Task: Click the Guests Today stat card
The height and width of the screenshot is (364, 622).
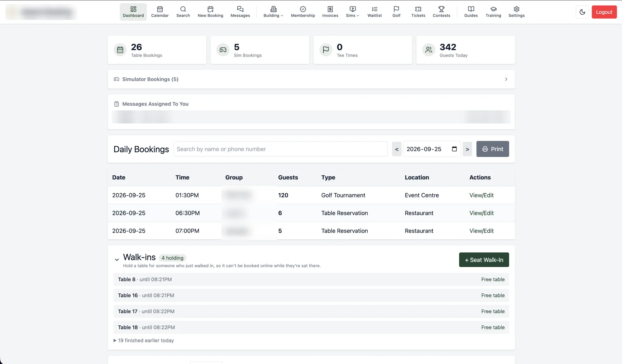Action: [465, 50]
